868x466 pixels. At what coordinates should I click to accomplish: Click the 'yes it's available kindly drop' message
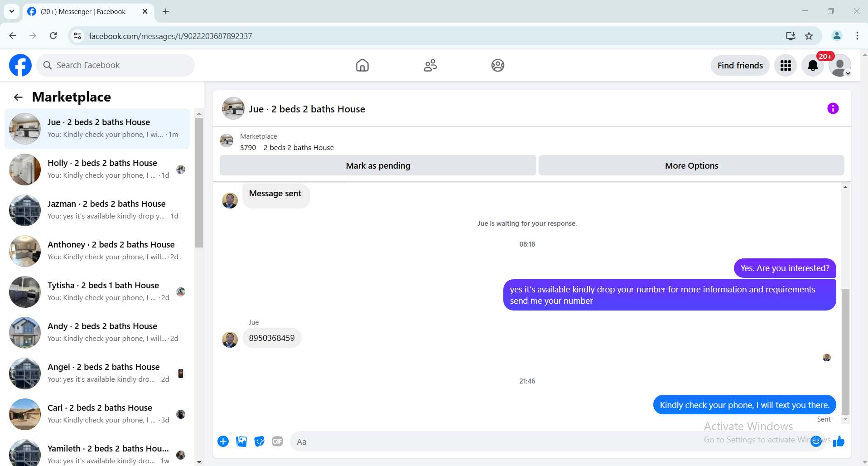click(x=670, y=295)
